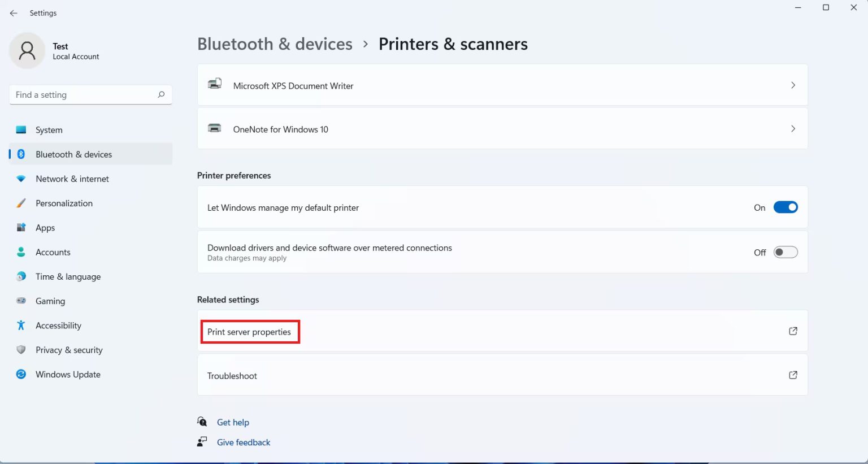The width and height of the screenshot is (868, 464).
Task: Click the Get help headset icon
Action: point(202,422)
